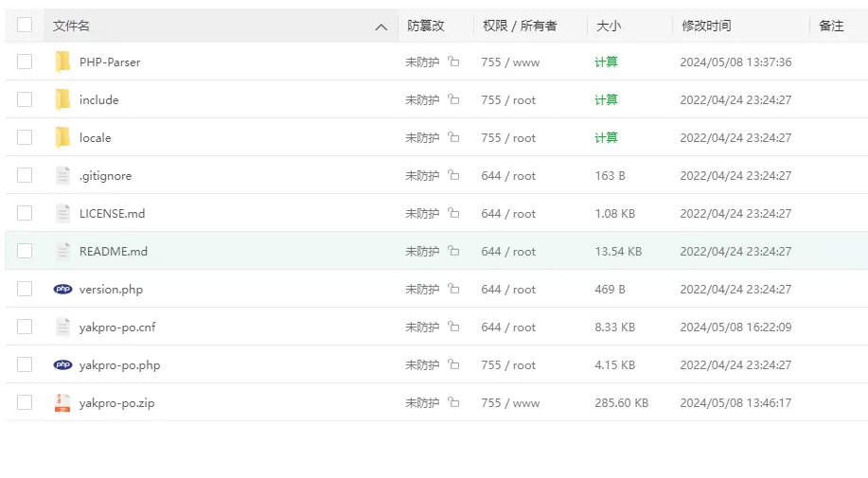
Task: Click the yakpro-po.php PHP file icon
Action: (62, 365)
